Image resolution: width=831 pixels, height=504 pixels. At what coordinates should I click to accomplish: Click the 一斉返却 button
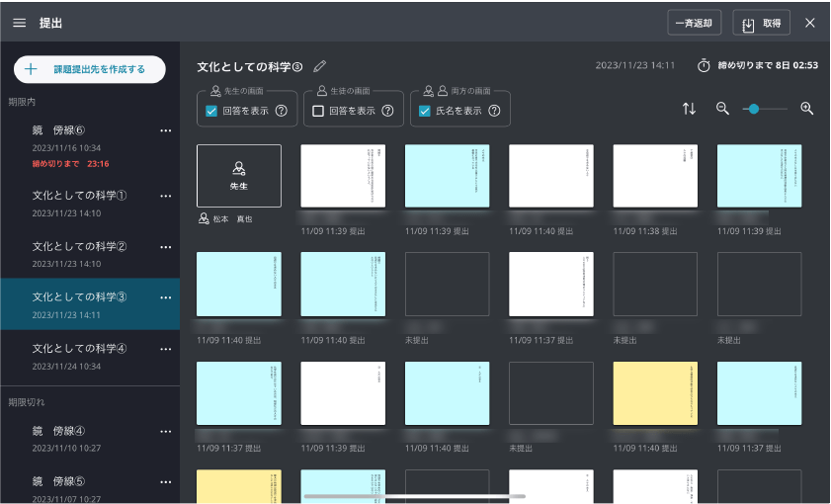695,23
